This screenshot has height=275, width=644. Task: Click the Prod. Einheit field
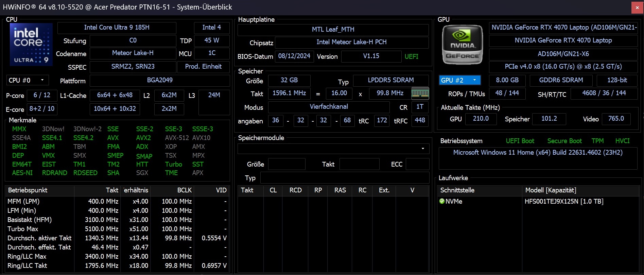203,67
